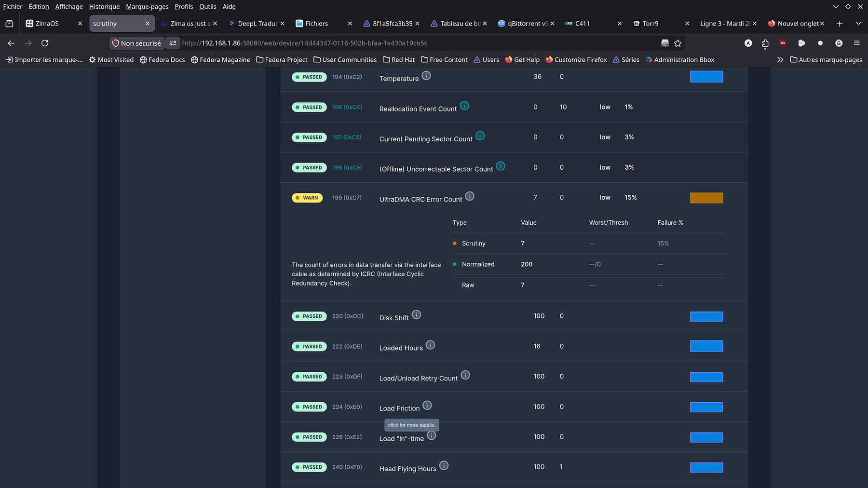This screenshot has height=488, width=868.
Task: Go back with the browser back arrow
Action: tap(11, 43)
